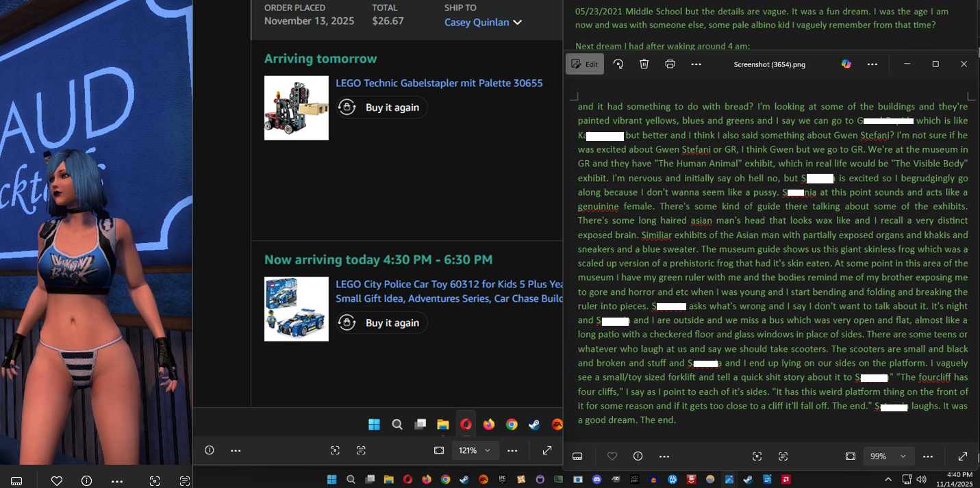Open Google Chrome from the taskbar

pyautogui.click(x=446, y=480)
